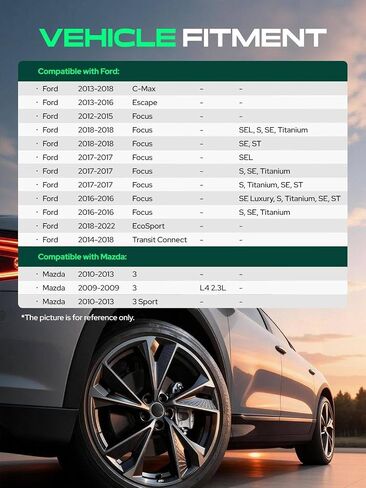This screenshot has height=488, width=366.
Task: Select '2017-2017' in the SEL-only row
Action: pyautogui.click(x=96, y=157)
